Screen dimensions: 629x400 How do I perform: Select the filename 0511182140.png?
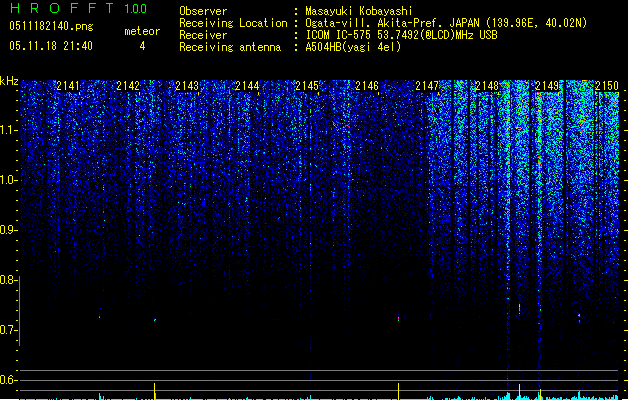click(51, 26)
